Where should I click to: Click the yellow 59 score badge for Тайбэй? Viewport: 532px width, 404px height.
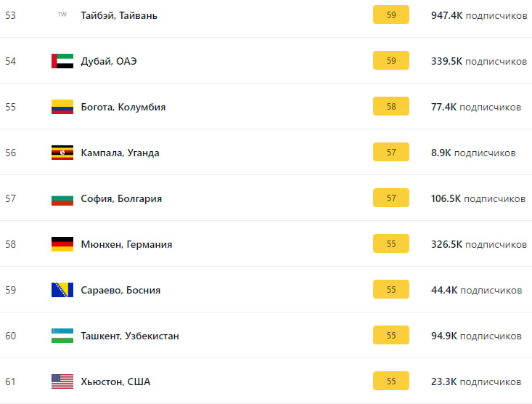[391, 15]
